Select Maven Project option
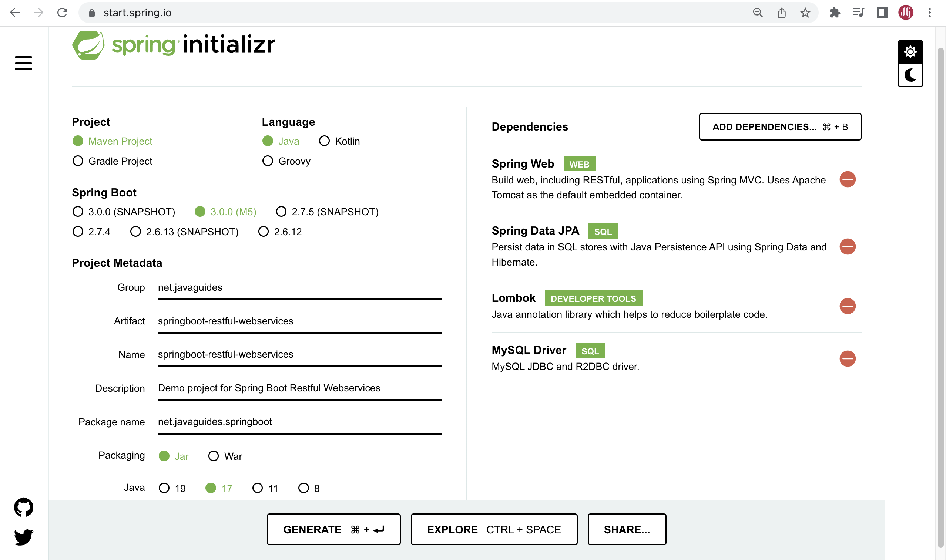The image size is (946, 560). (x=112, y=141)
